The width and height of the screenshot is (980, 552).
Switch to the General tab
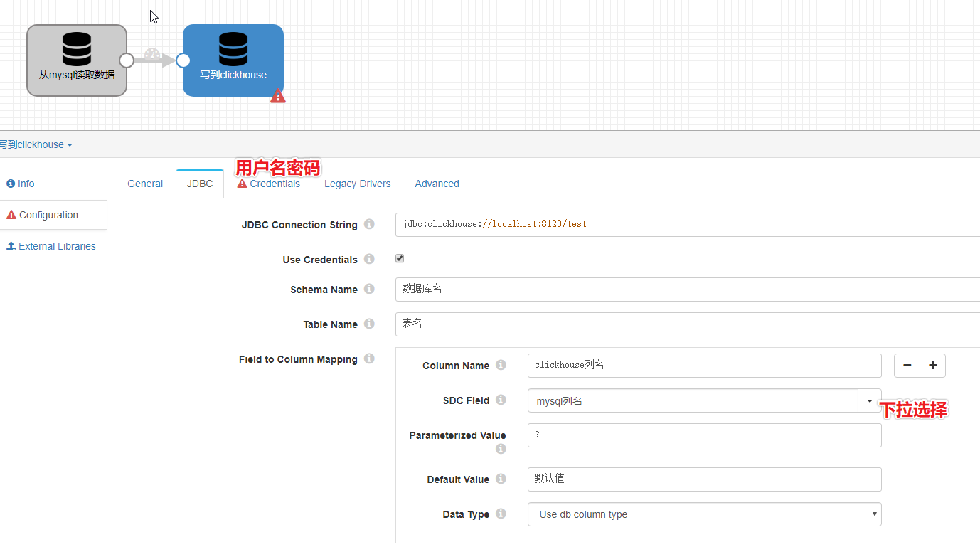pos(145,184)
